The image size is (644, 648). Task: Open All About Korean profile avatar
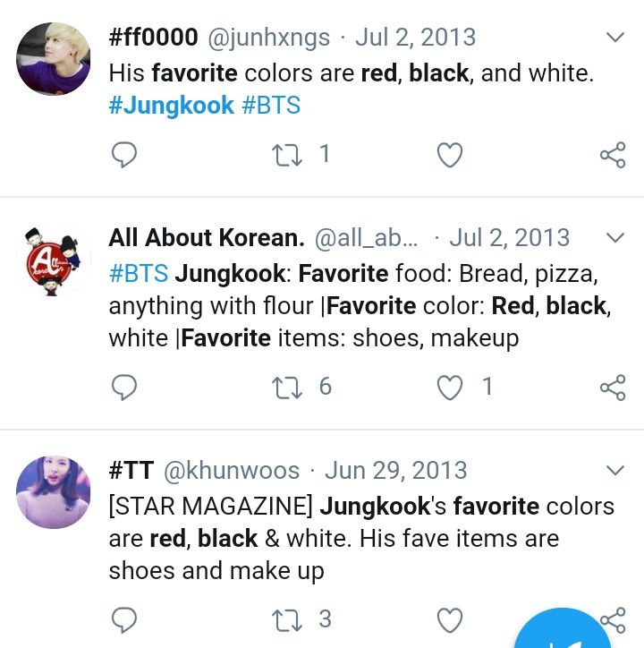click(x=54, y=260)
